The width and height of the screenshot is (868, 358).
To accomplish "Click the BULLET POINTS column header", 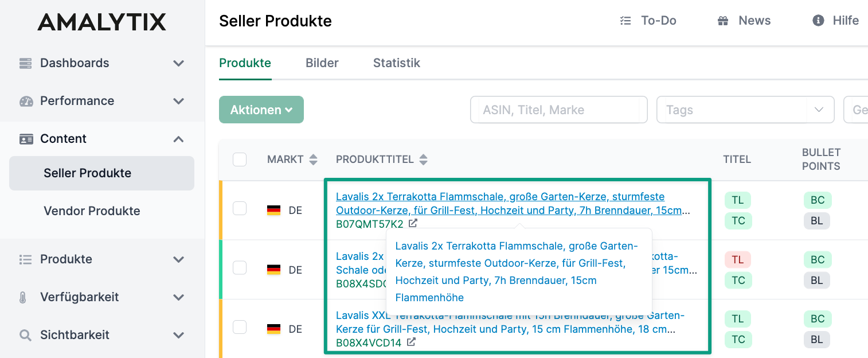I will [821, 159].
